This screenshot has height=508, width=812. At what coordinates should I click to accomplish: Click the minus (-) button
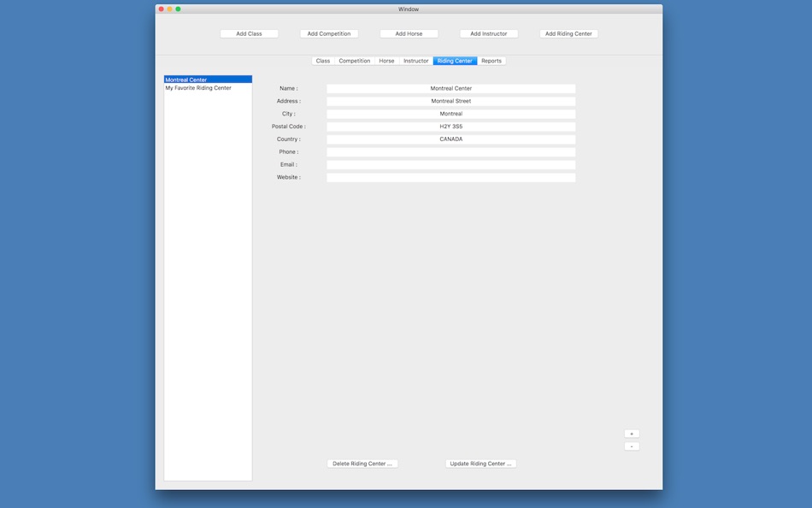[632, 446]
